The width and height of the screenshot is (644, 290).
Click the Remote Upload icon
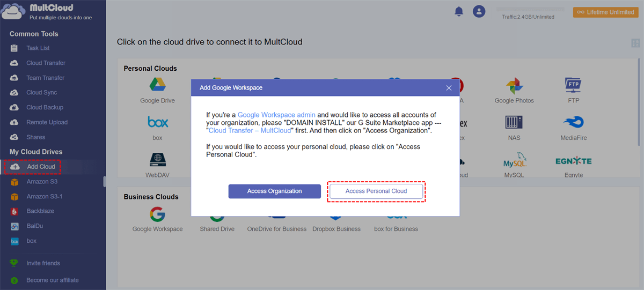point(14,122)
